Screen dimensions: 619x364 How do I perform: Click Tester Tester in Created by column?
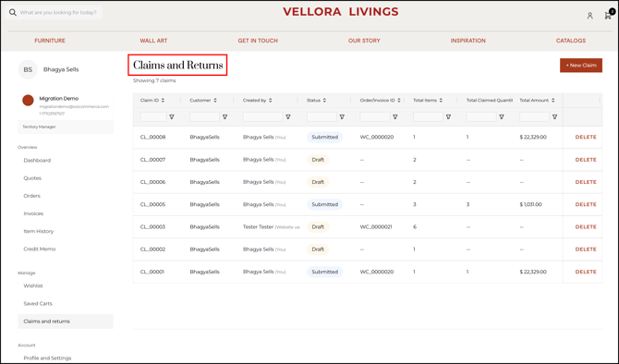tap(258, 227)
